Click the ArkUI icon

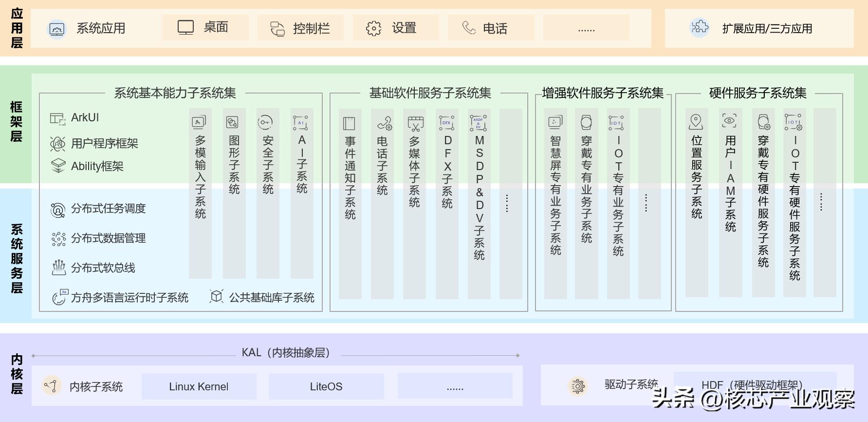click(57, 118)
